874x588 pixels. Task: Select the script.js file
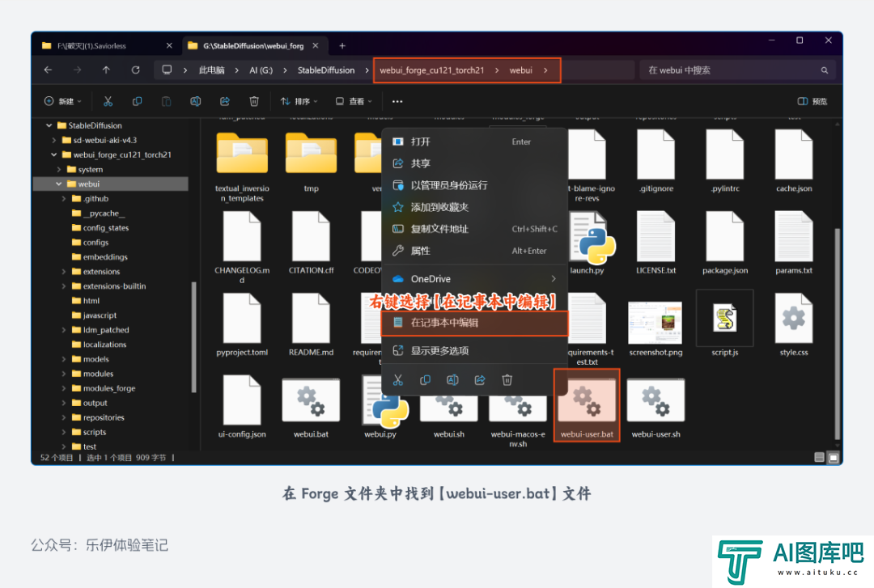(x=725, y=324)
